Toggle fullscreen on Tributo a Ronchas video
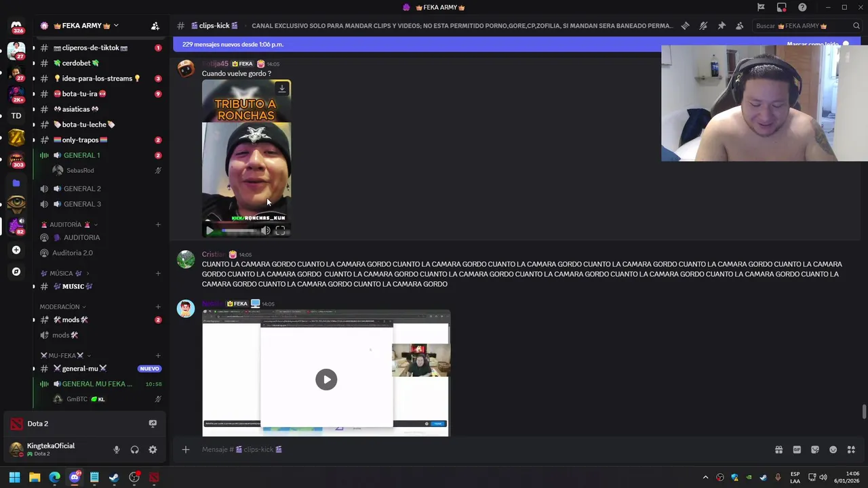868x488 pixels. point(280,230)
